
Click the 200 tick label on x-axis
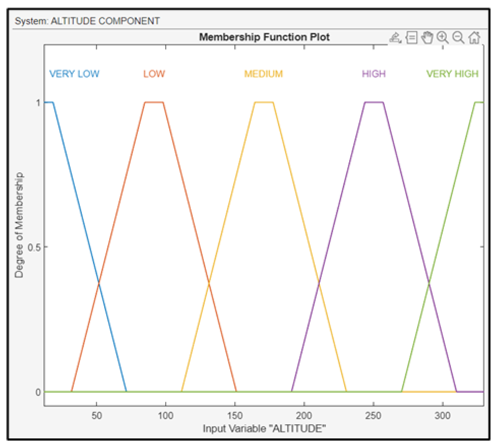[x=304, y=416]
